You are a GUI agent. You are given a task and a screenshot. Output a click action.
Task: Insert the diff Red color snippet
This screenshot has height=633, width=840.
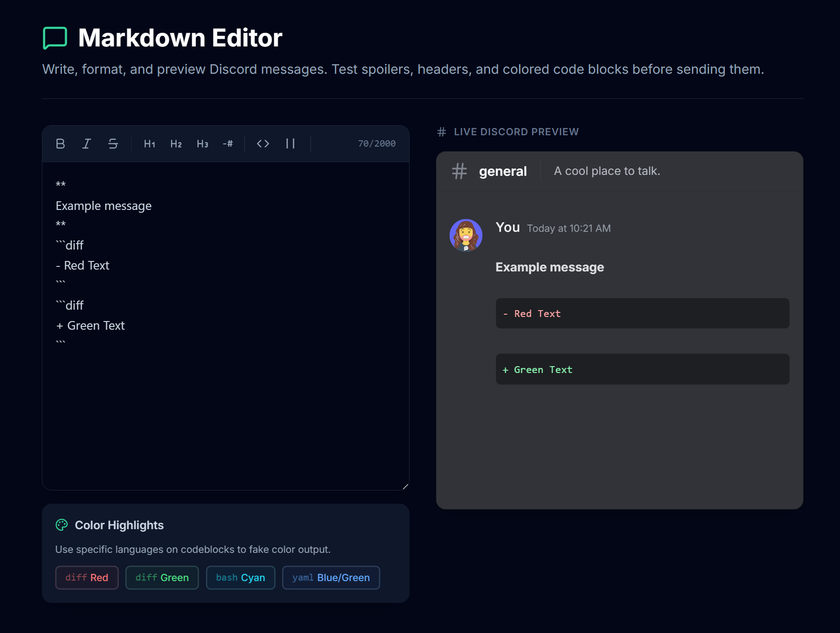click(87, 577)
